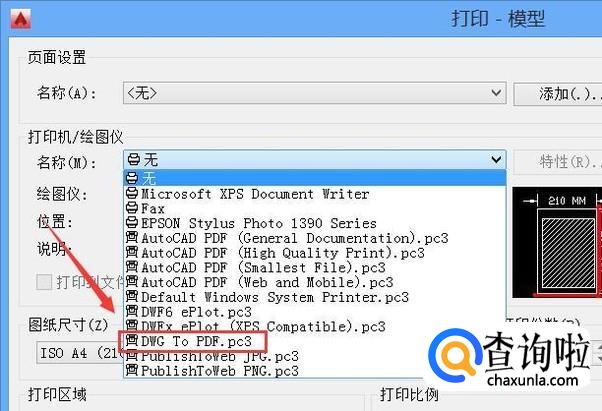Click the 添加 (Add) button
This screenshot has height=411, width=602.
pos(558,94)
